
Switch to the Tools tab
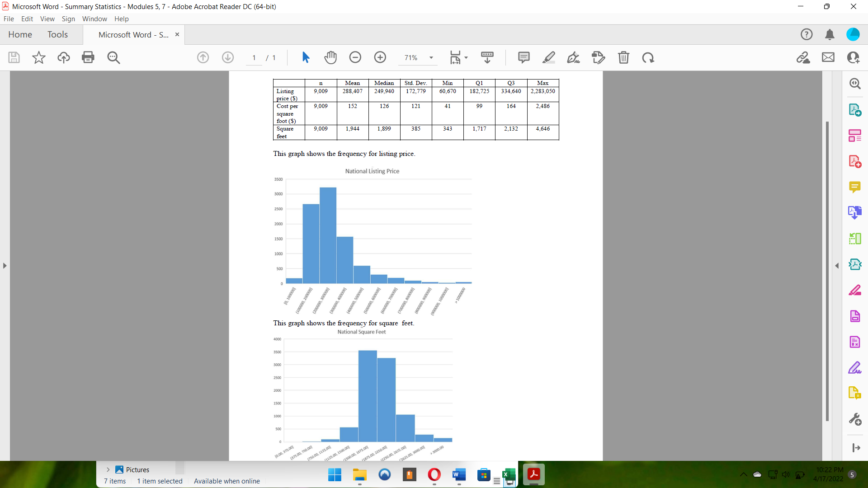[57, 34]
